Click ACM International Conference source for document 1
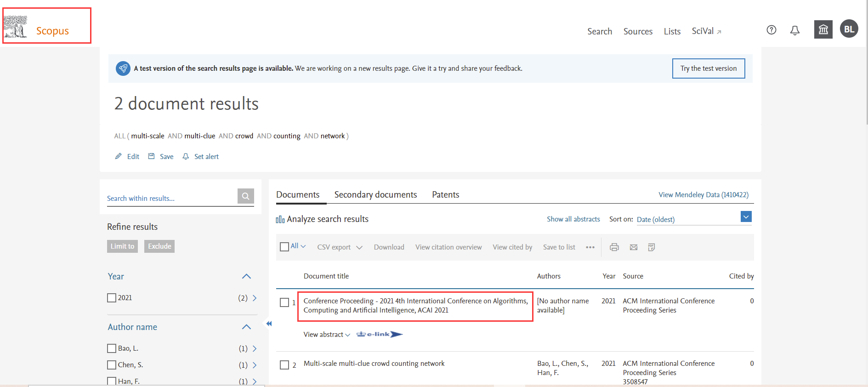Viewport: 868px width, 387px height. [x=669, y=306]
